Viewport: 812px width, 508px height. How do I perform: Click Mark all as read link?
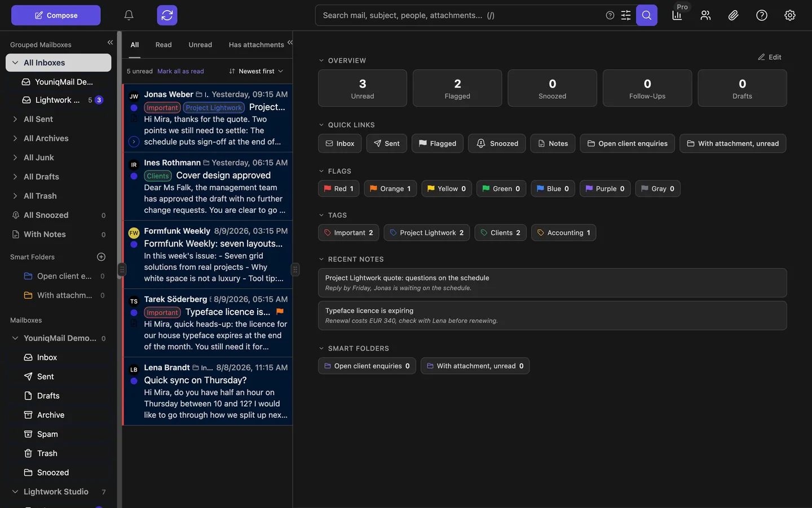180,71
